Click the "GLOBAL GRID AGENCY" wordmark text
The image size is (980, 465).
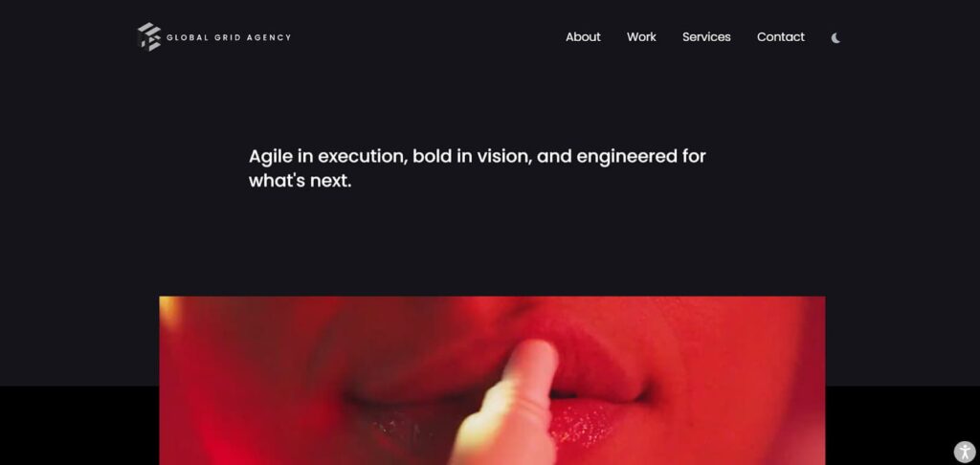229,37
